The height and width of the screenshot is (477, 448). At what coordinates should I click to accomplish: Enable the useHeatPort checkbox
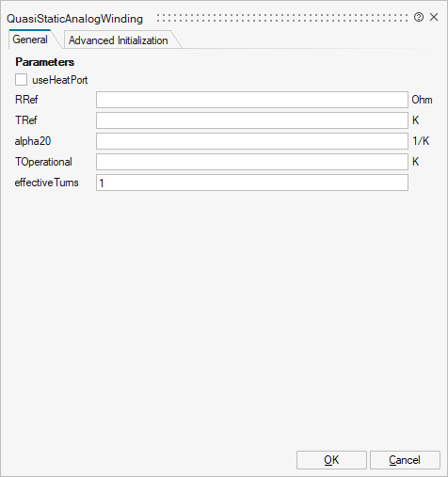click(x=21, y=80)
